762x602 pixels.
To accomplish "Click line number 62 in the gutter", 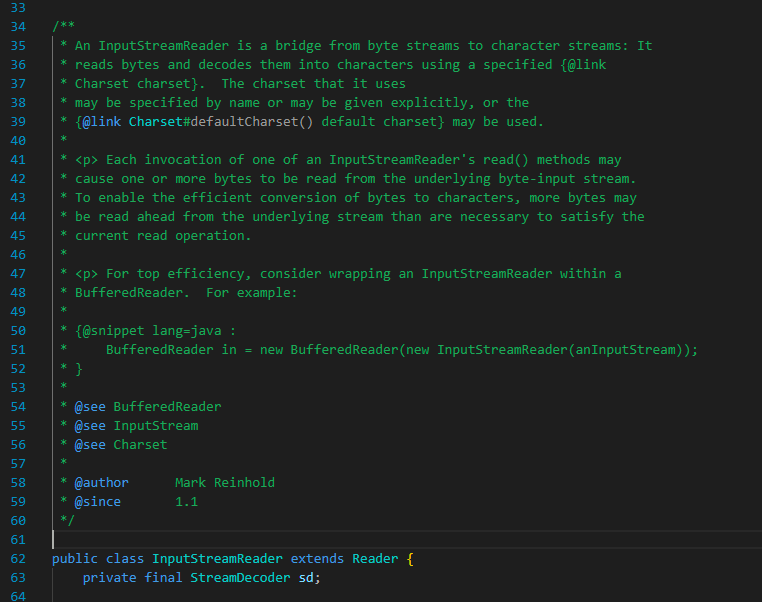I will [16, 559].
